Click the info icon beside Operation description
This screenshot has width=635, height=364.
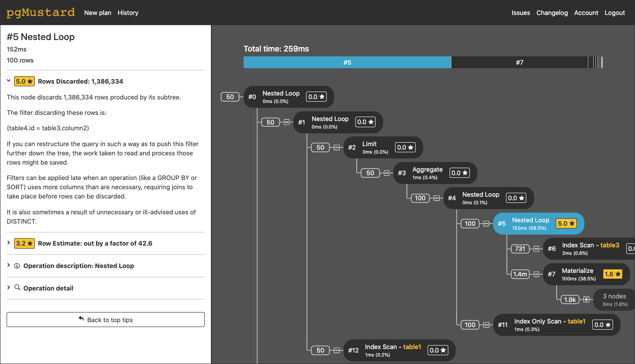[17, 265]
